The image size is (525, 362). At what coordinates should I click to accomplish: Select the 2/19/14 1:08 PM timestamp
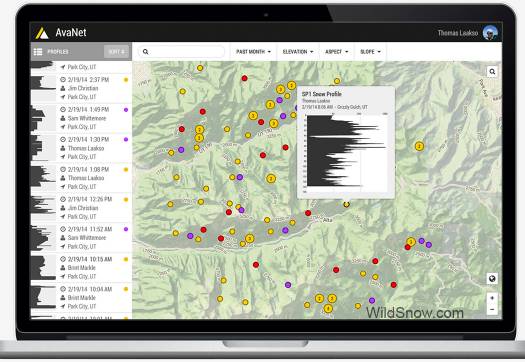pos(88,169)
